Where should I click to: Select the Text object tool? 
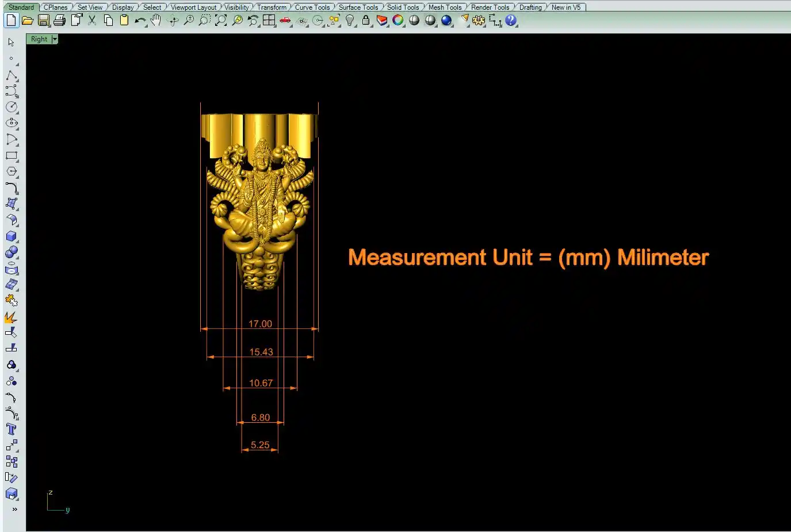pyautogui.click(x=12, y=429)
